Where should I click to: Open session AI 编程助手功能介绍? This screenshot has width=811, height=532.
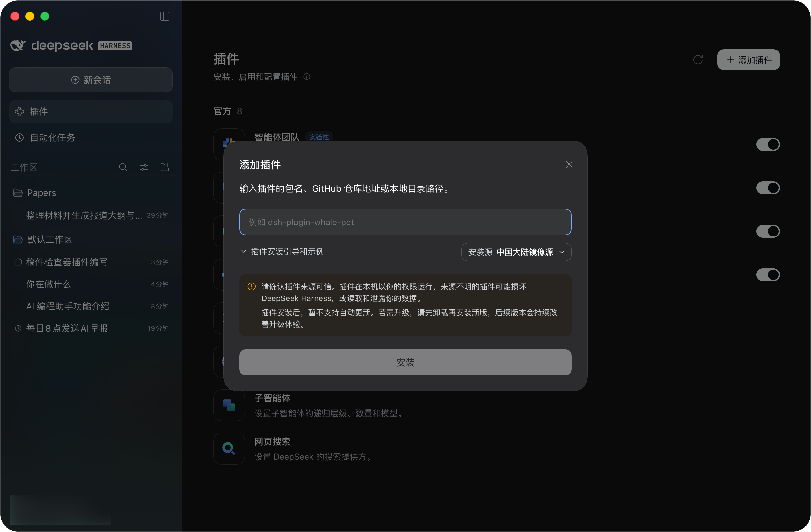tap(91, 306)
